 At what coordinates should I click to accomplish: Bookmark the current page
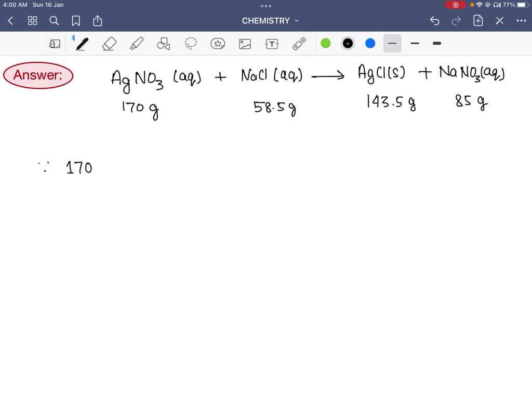coord(76,21)
